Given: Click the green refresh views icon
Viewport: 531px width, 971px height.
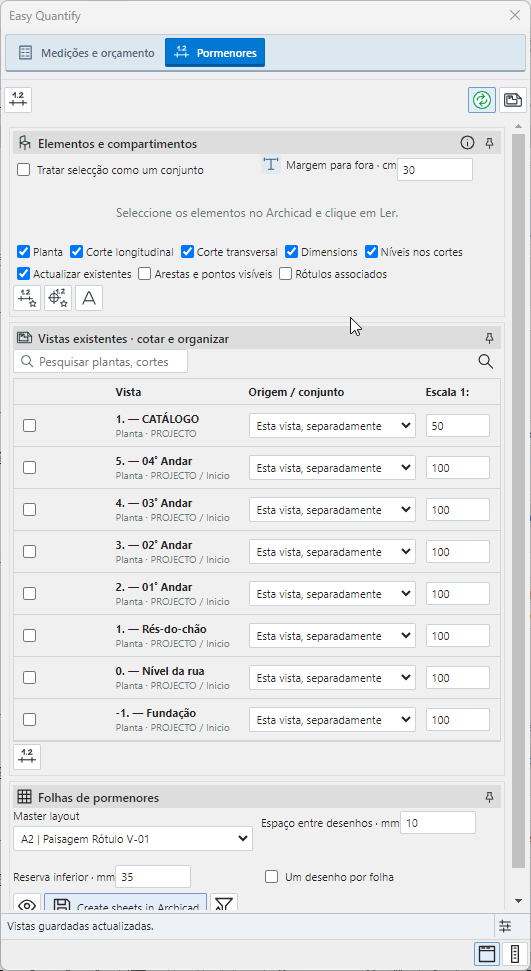Looking at the screenshot, I should tap(481, 100).
